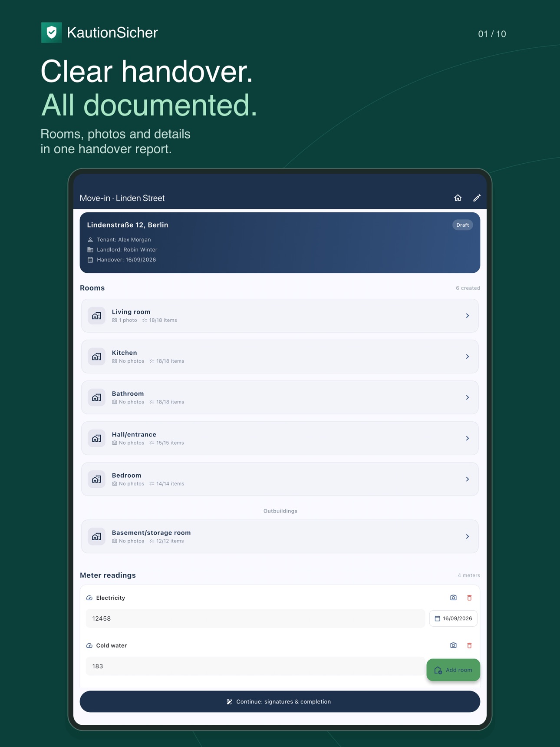Click the text Handover: 16/09/2026
The height and width of the screenshot is (747, 560).
(126, 260)
